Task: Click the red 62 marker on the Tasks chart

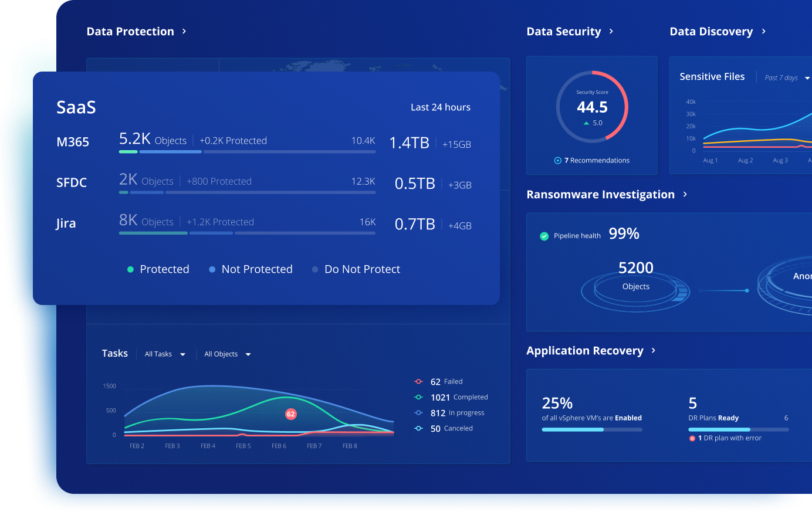Action: 290,414
